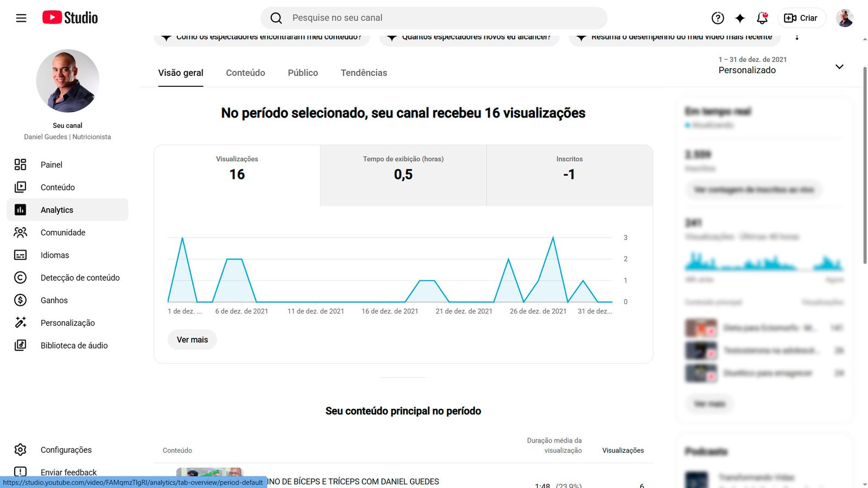Click the channel profile picture
The image size is (868, 488).
68,81
